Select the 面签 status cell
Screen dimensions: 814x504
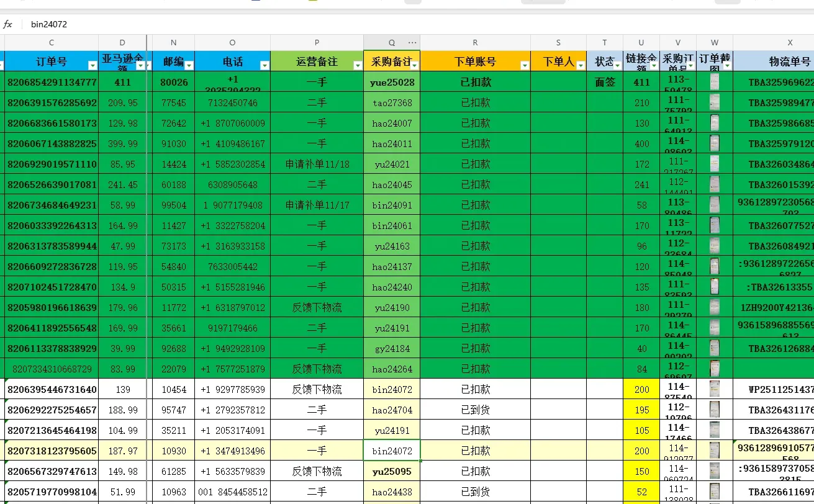605,82
